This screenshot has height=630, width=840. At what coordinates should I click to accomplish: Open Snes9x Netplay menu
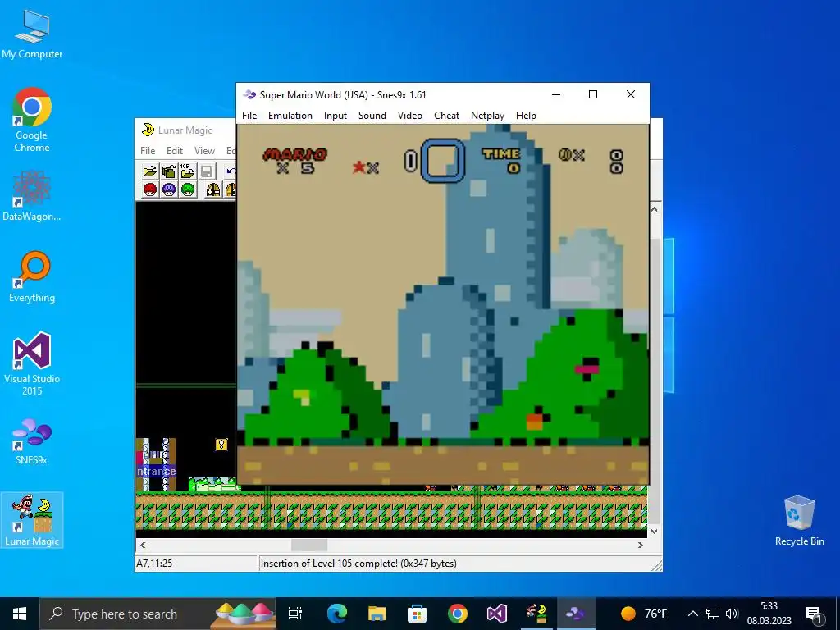(x=487, y=115)
